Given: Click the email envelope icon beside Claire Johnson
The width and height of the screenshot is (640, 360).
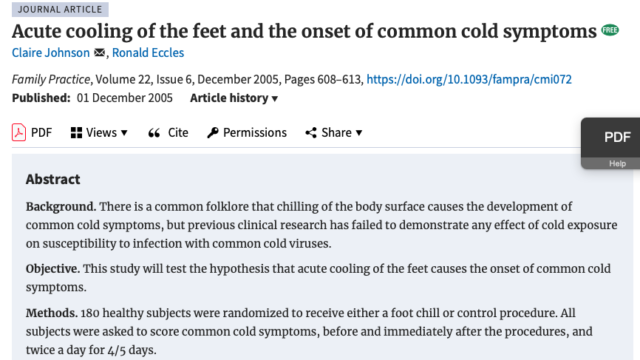Looking at the screenshot, I should (99, 53).
